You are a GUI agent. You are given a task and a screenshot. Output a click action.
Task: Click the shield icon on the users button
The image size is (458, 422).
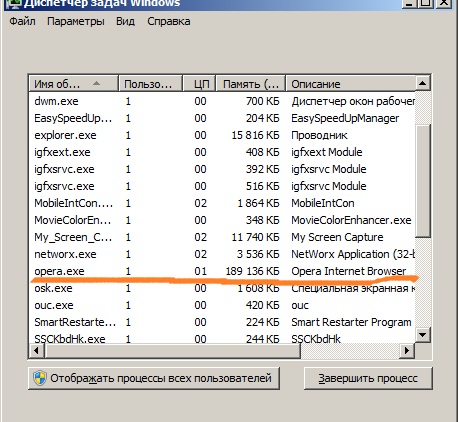point(40,378)
